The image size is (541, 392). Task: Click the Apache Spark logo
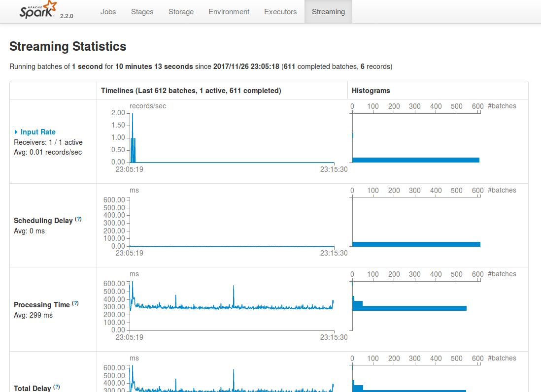[38, 11]
